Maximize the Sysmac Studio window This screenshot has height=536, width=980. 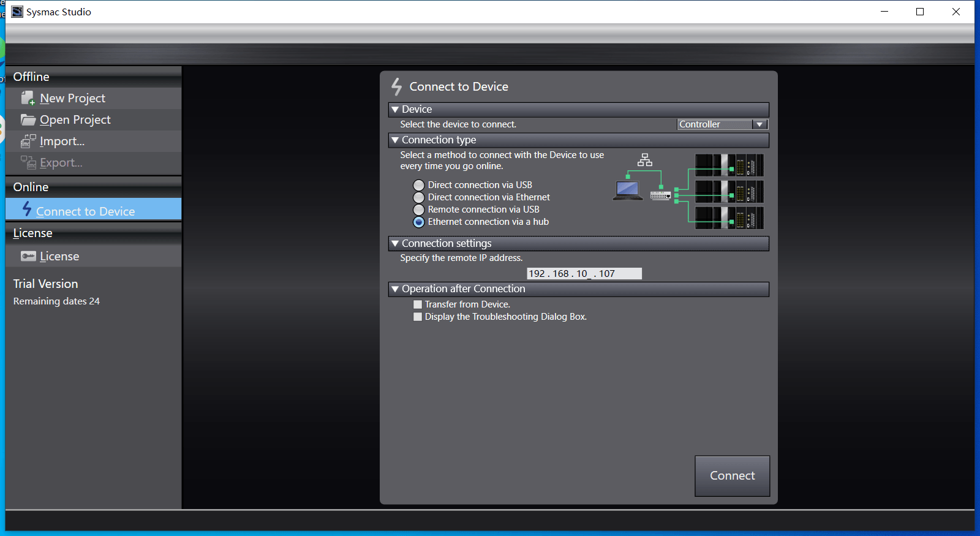tap(920, 12)
